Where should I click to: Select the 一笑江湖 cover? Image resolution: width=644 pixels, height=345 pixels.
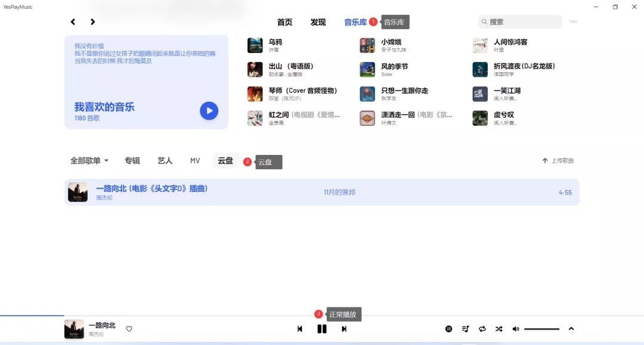pyautogui.click(x=480, y=94)
